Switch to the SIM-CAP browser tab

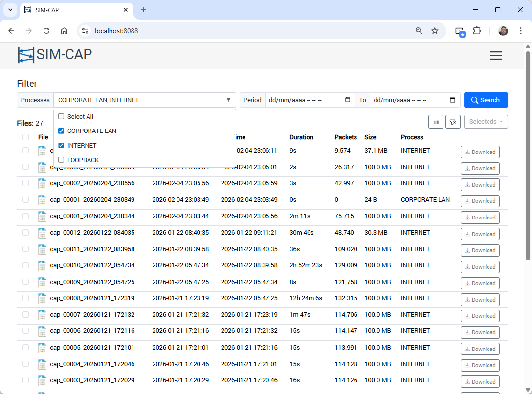[x=73, y=10]
